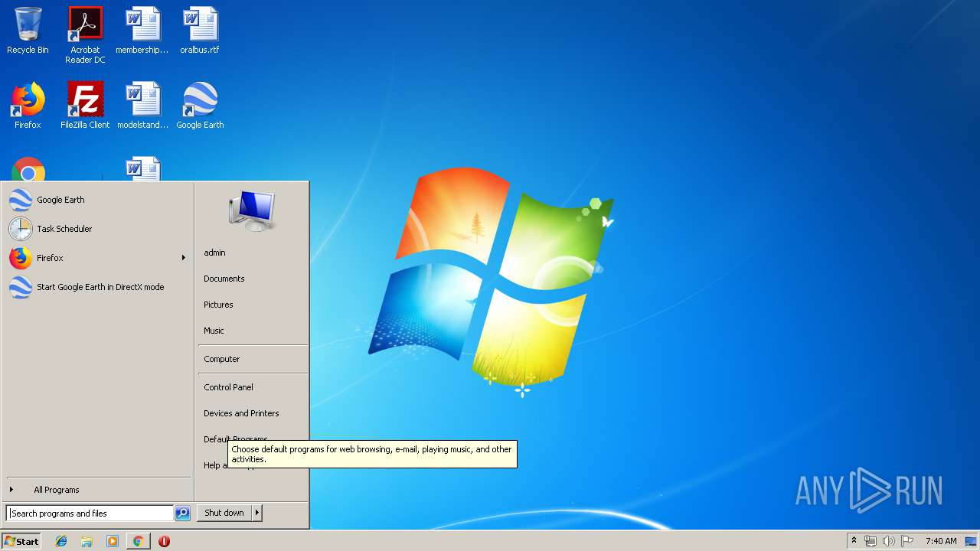Select the oralbus.rtf file icon
Screen dimensions: 980x551
pyautogui.click(x=200, y=31)
